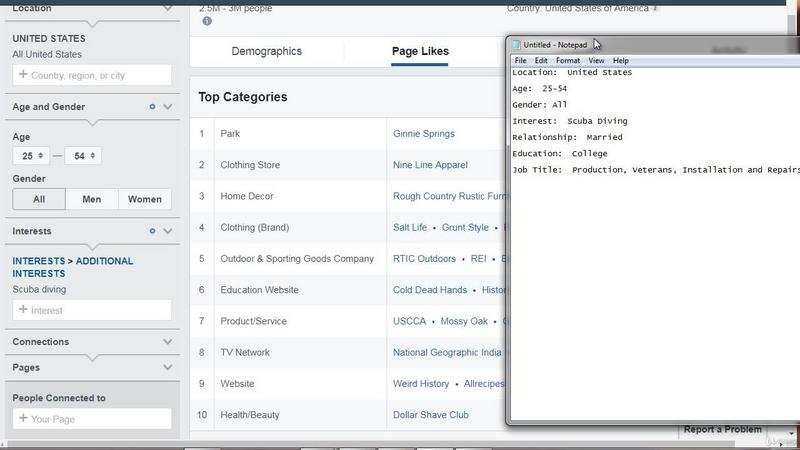Click the Park category row
The width and height of the screenshot is (800, 450).
pos(230,134)
